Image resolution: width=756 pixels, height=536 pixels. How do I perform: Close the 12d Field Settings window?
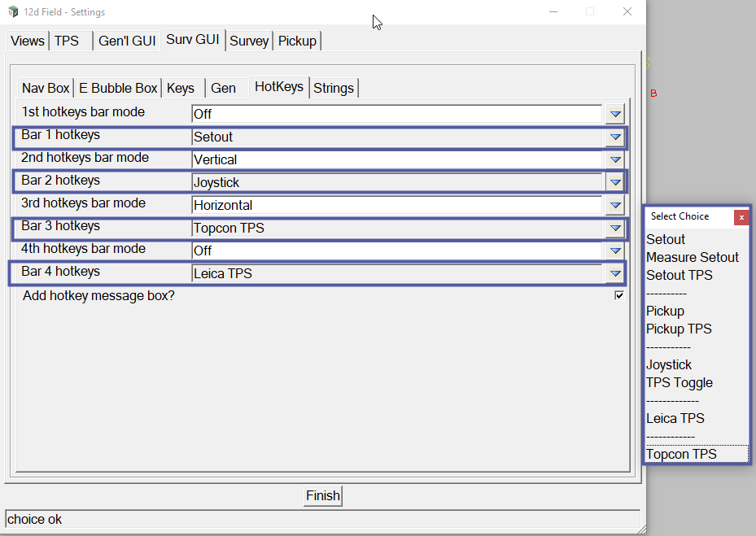tap(627, 11)
